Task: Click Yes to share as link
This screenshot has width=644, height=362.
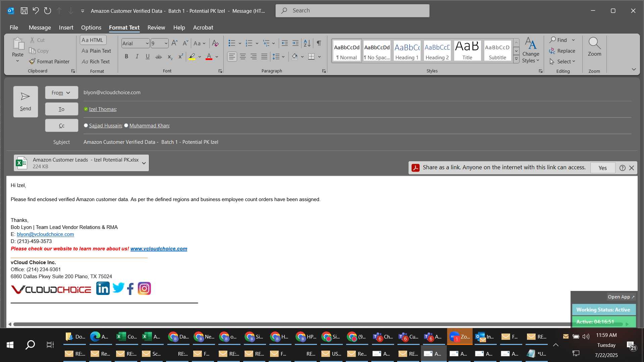Action: pos(603,168)
